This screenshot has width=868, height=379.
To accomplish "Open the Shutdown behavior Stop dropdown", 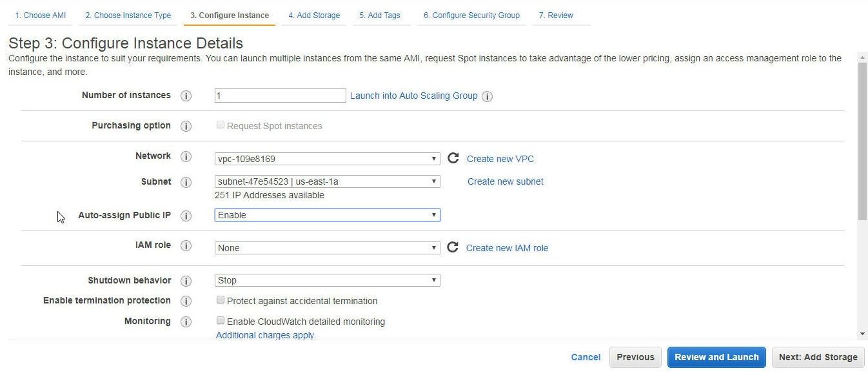I will (328, 280).
